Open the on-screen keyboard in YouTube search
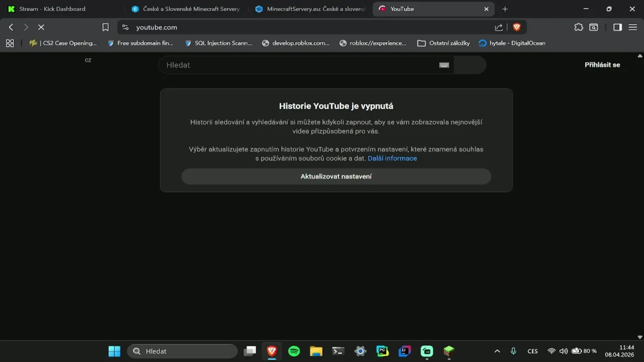The image size is (644, 362). (444, 65)
